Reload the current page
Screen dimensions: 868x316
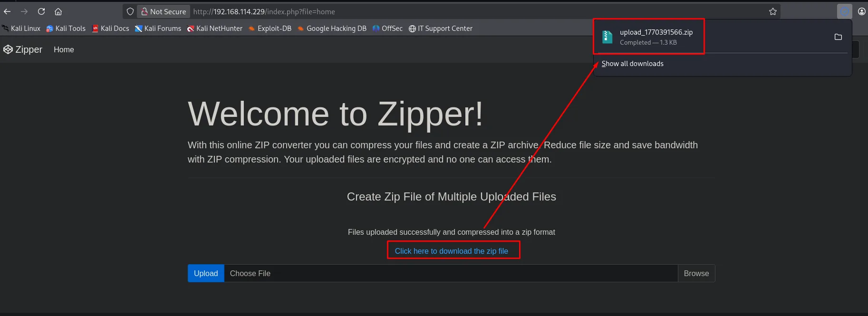[x=41, y=11]
